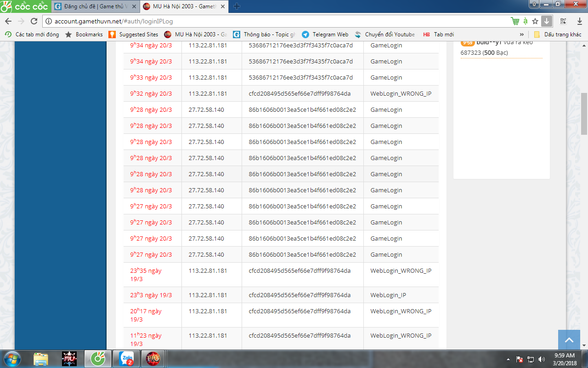Open Windows Explorer from the taskbar
This screenshot has width=588, height=368.
click(x=40, y=359)
